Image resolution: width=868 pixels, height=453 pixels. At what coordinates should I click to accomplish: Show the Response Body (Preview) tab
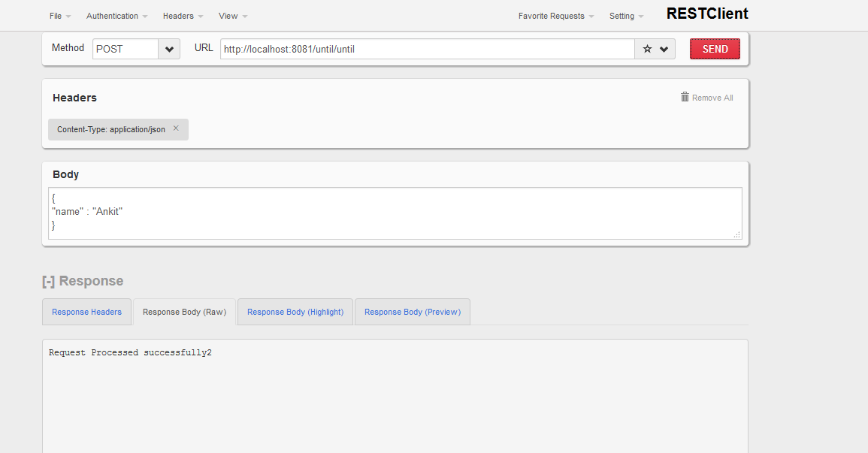(413, 312)
